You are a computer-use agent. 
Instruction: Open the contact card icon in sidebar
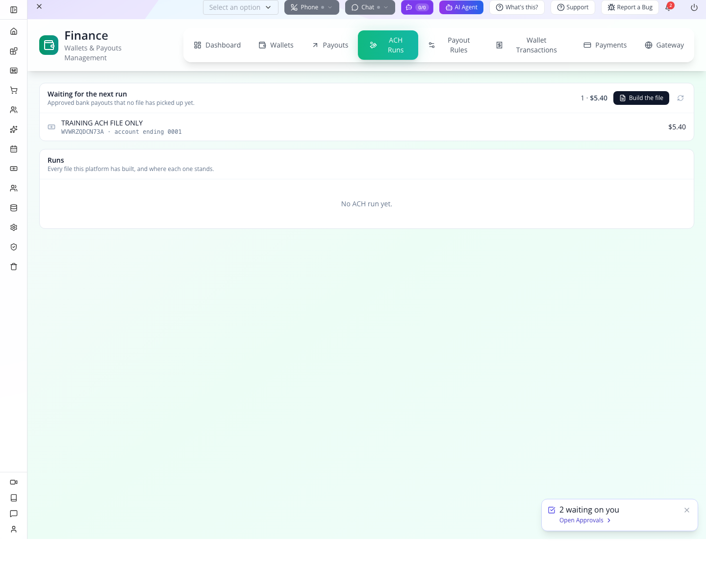[x=14, y=71]
